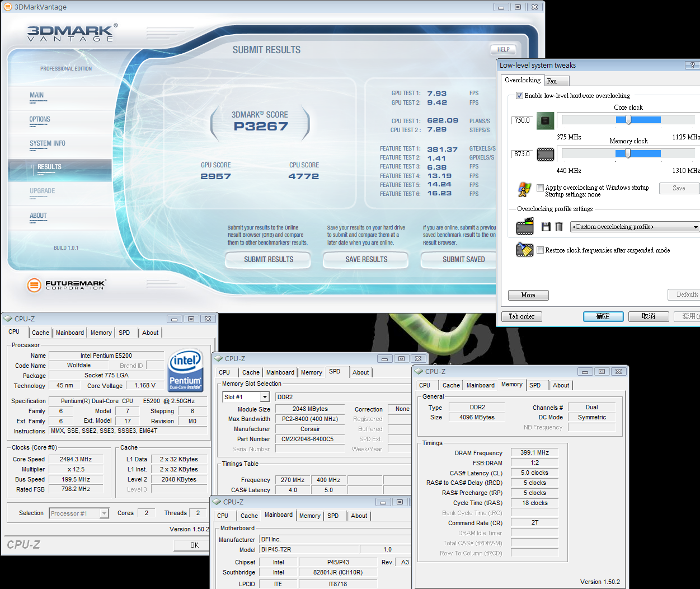Click the floppy disk save-profile icon
Image resolution: width=700 pixels, height=589 pixels.
click(546, 227)
